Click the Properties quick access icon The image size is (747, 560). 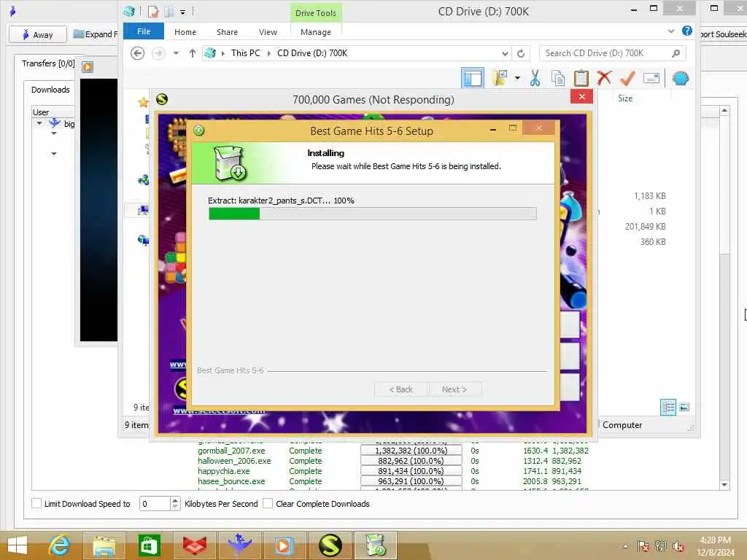click(153, 12)
